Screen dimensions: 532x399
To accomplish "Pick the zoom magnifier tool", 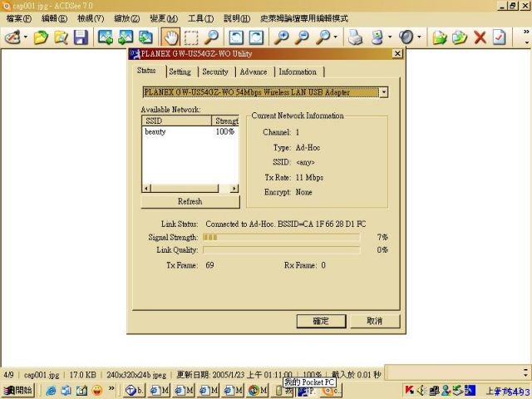I will [211, 37].
